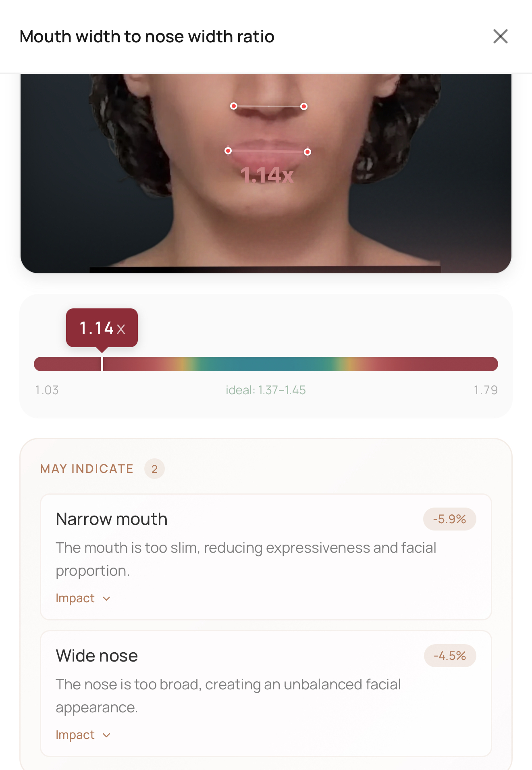532x770 pixels.
Task: Select the left nose width marker dot
Action: pyautogui.click(x=234, y=106)
